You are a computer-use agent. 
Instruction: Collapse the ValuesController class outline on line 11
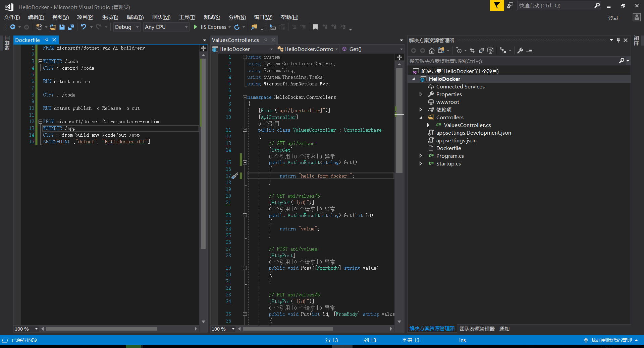(245, 130)
